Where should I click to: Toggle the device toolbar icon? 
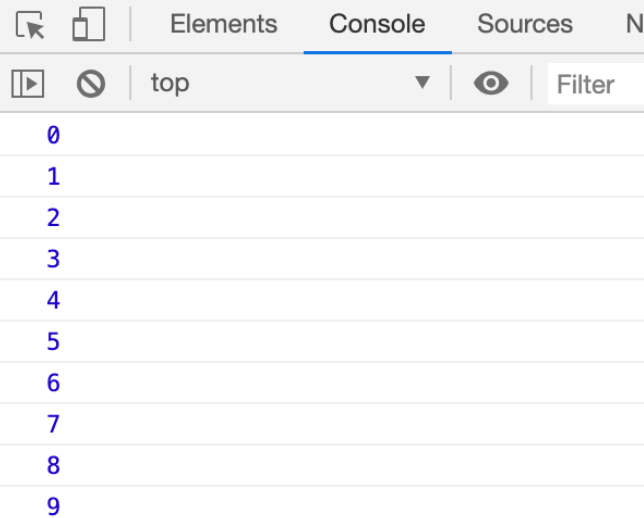click(89, 24)
